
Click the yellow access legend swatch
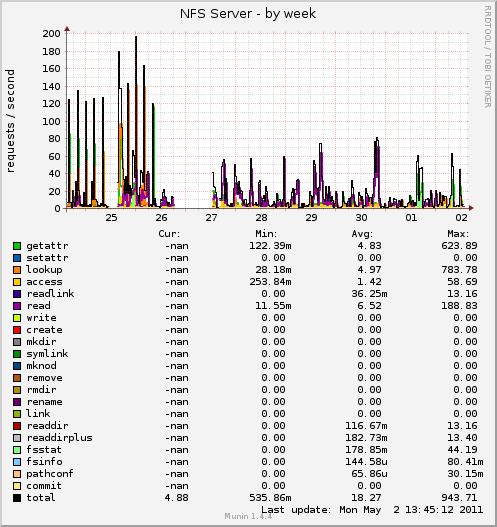(x=17, y=282)
